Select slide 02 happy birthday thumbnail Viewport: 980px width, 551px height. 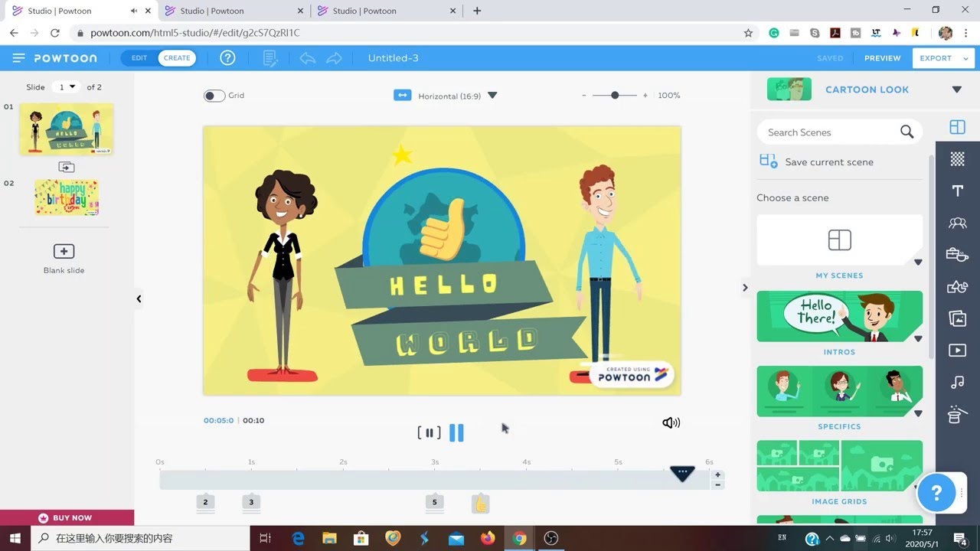click(67, 197)
